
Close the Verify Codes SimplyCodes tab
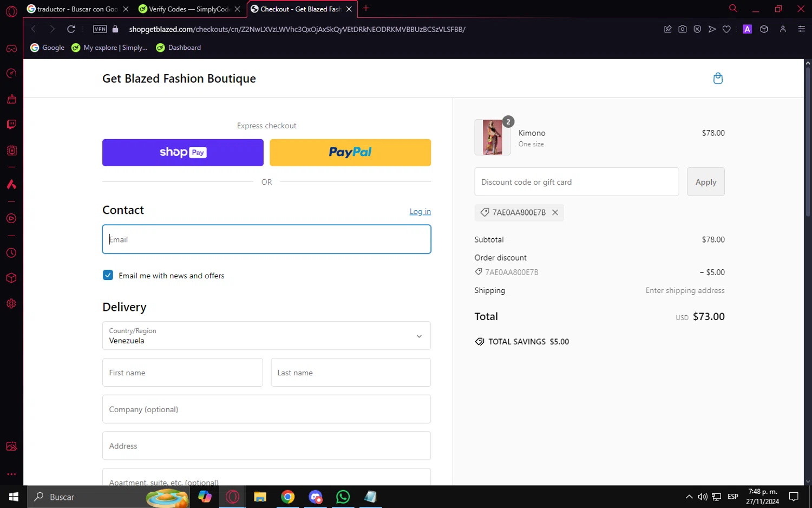[237, 9]
